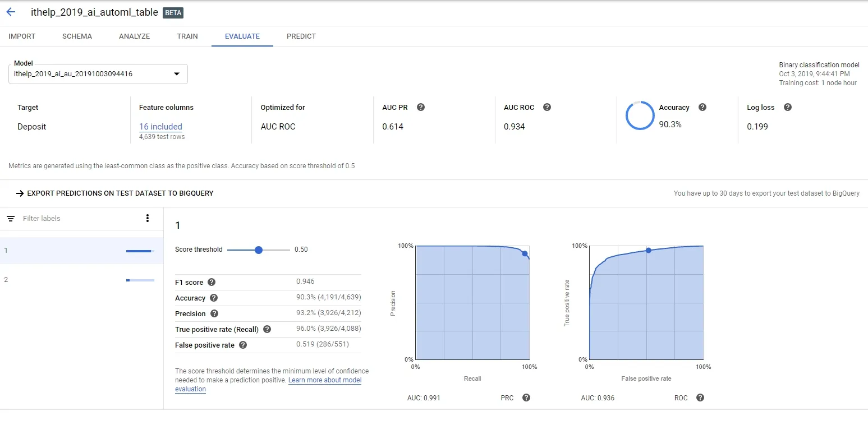Viewport: 868px width, 425px height.
Task: Click Export Predictions on Test Dataset to BigQuery
Action: pyautogui.click(x=114, y=193)
